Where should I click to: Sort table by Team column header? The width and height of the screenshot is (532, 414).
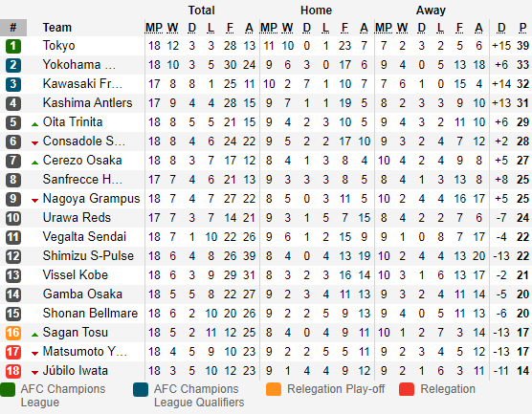57,28
